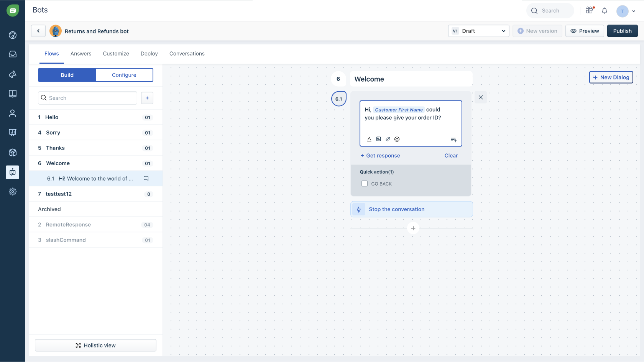Open the Answers tab
This screenshot has height=362, width=644.
[x=81, y=54]
